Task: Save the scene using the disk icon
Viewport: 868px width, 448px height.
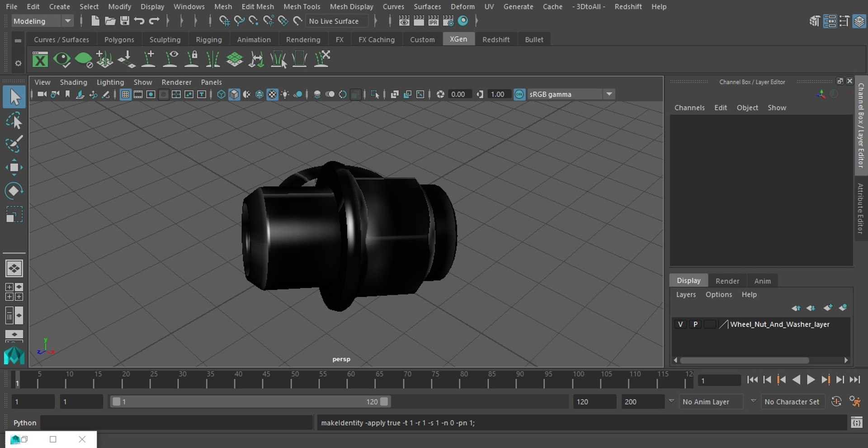Action: 124,21
